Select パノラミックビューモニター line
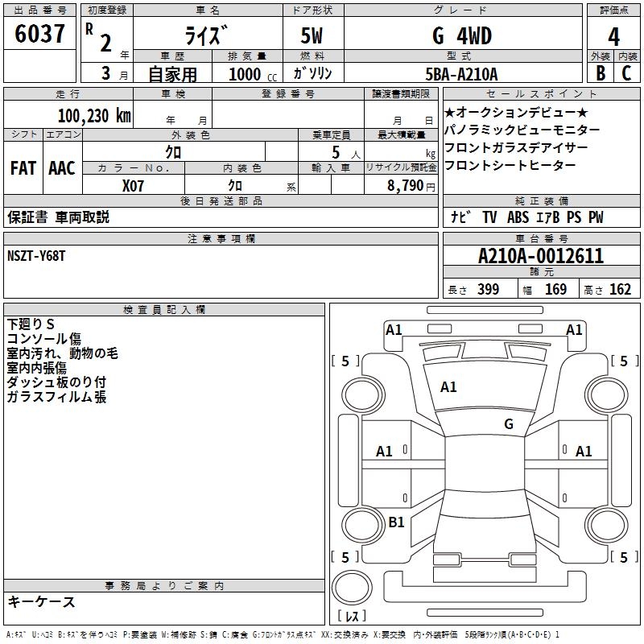This screenshot has width=644, height=644. [522, 130]
